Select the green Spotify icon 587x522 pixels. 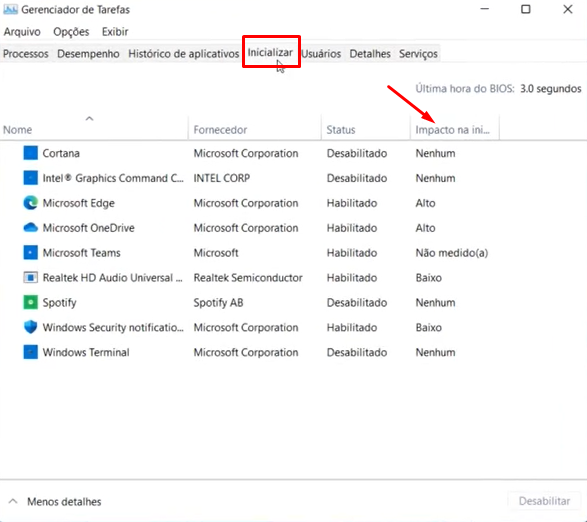(x=30, y=302)
